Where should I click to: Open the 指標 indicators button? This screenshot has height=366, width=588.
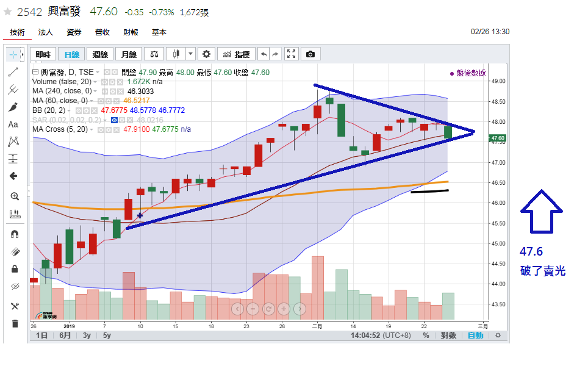tap(236, 54)
